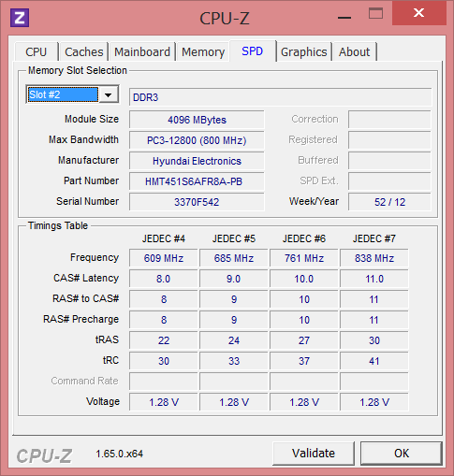Select part number HMT451S6AFR8A-PB
Viewport: 454px width, 476px height.
(197, 181)
